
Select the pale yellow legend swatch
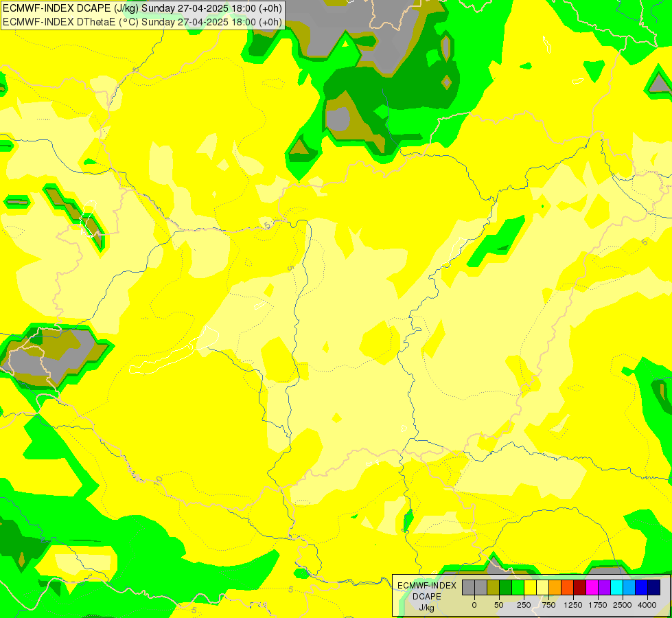542,587
